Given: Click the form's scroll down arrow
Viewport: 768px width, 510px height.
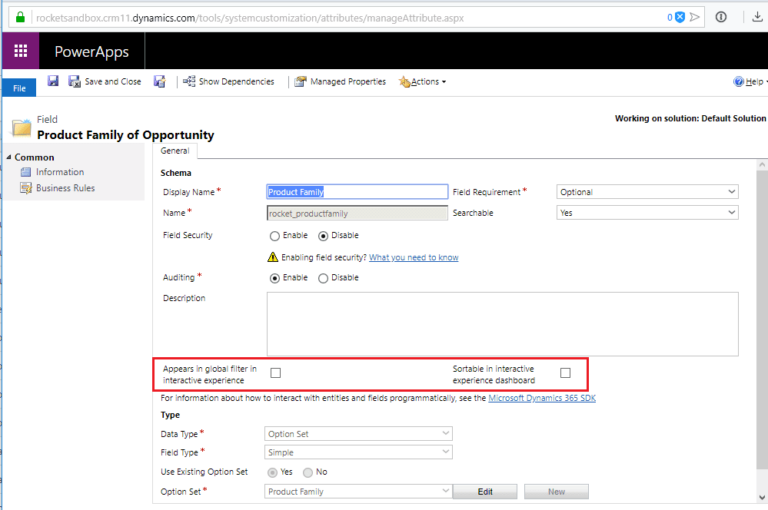Looking at the screenshot, I should pyautogui.click(x=762, y=498).
